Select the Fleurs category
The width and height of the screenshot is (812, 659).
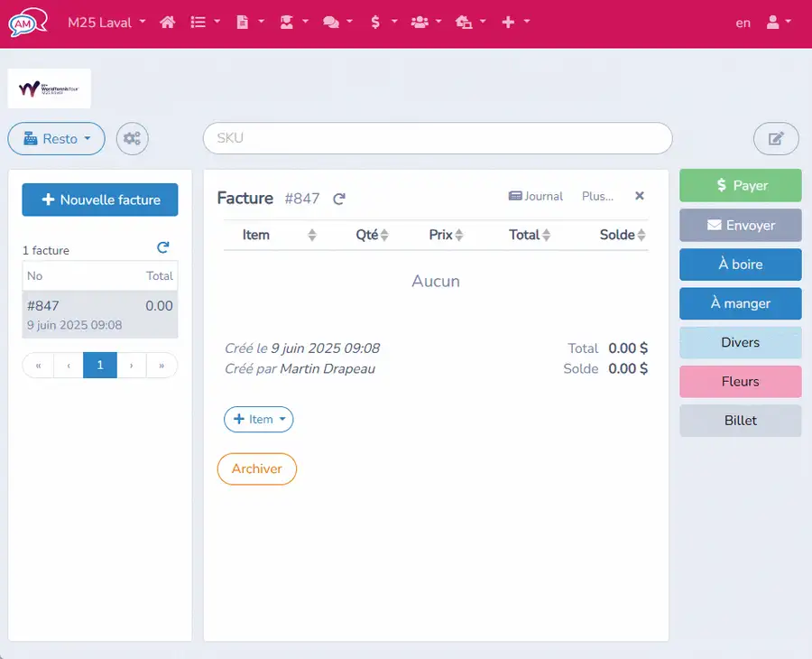tap(741, 381)
